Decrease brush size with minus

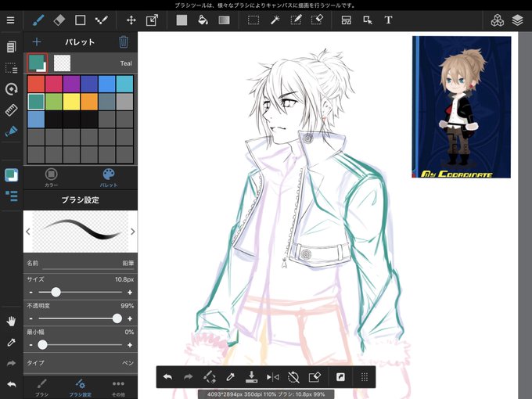pos(31,292)
